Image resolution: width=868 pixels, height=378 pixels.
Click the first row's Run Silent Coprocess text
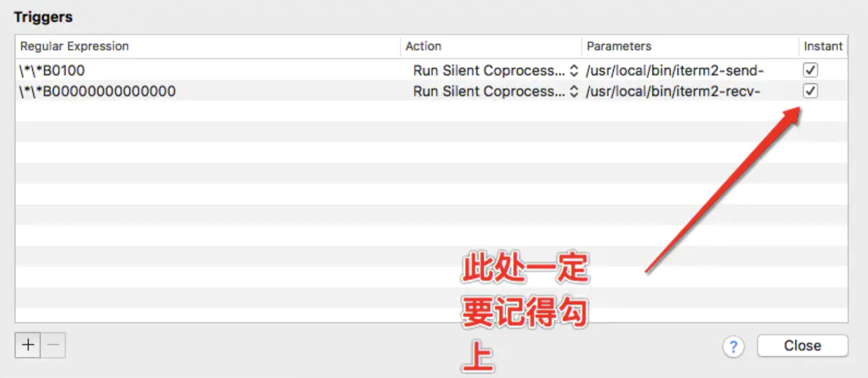point(489,71)
